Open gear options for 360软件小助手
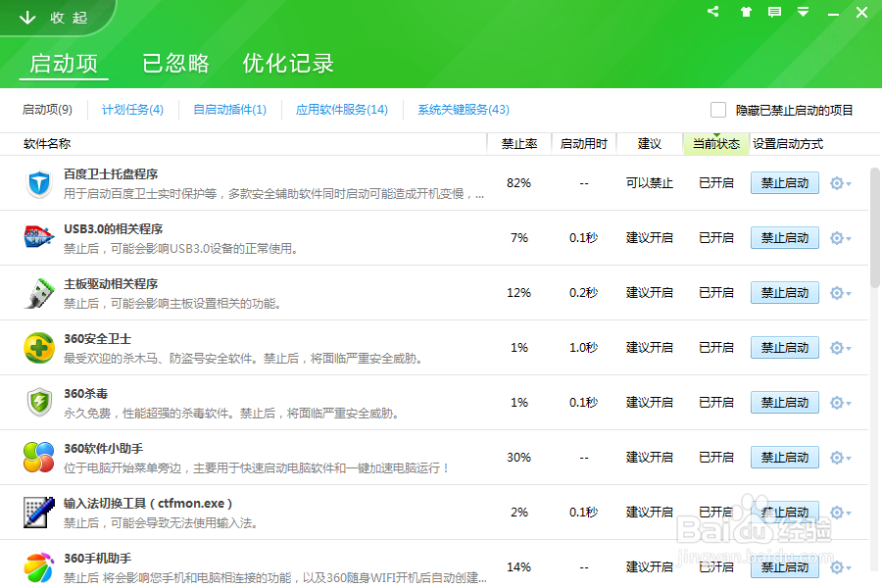Screen dimensions: 882x588 tap(841, 458)
